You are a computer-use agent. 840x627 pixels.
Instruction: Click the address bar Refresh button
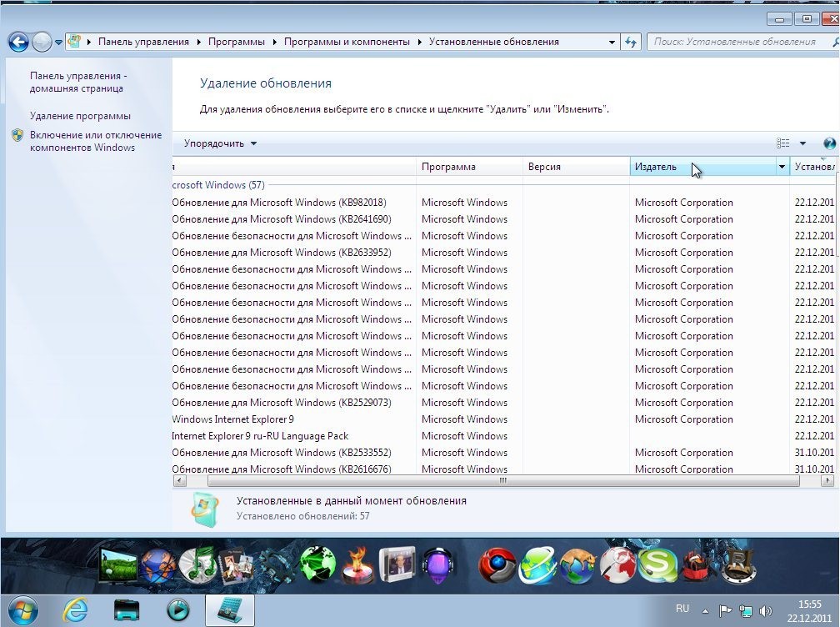(x=631, y=42)
